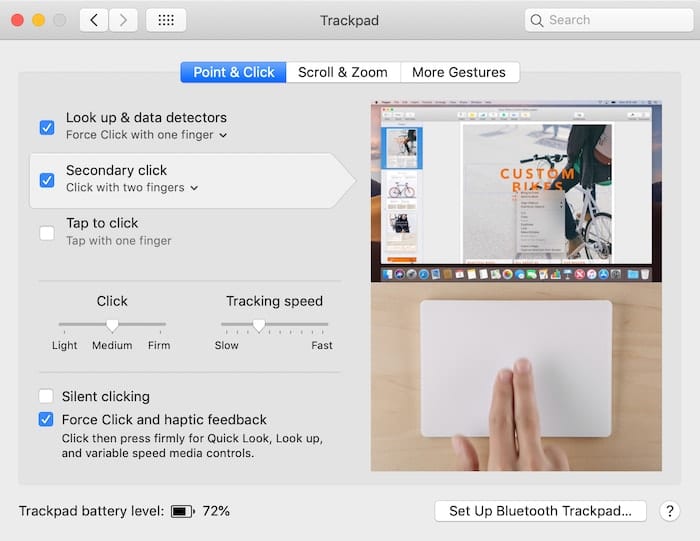Open Force Click with one finger dropdown
The width and height of the screenshot is (700, 541).
pos(147,135)
